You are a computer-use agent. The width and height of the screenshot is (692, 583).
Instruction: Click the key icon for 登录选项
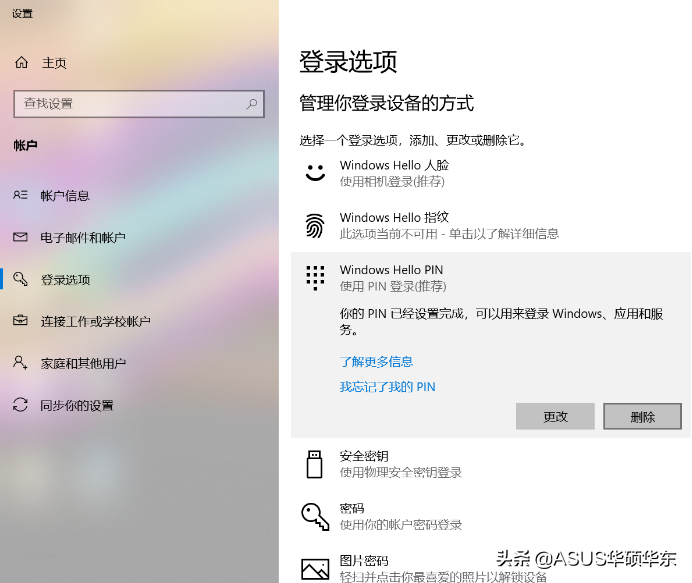20,279
